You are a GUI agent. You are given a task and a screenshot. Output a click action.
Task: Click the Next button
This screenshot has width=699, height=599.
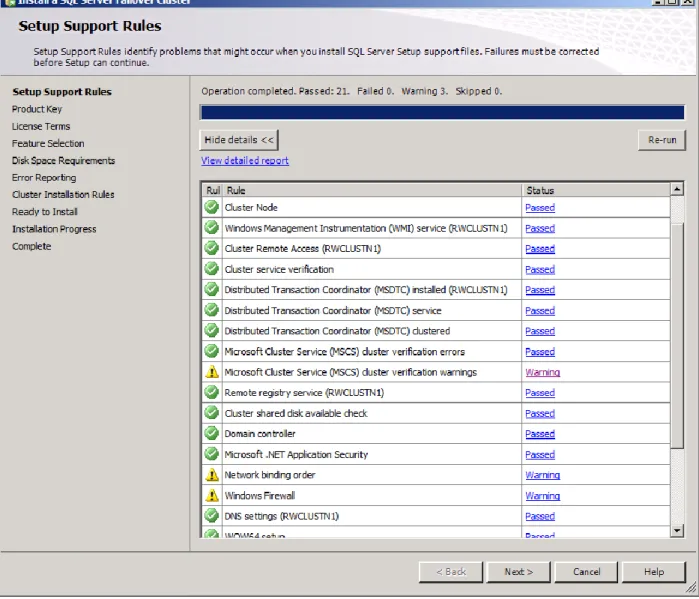pyautogui.click(x=518, y=572)
